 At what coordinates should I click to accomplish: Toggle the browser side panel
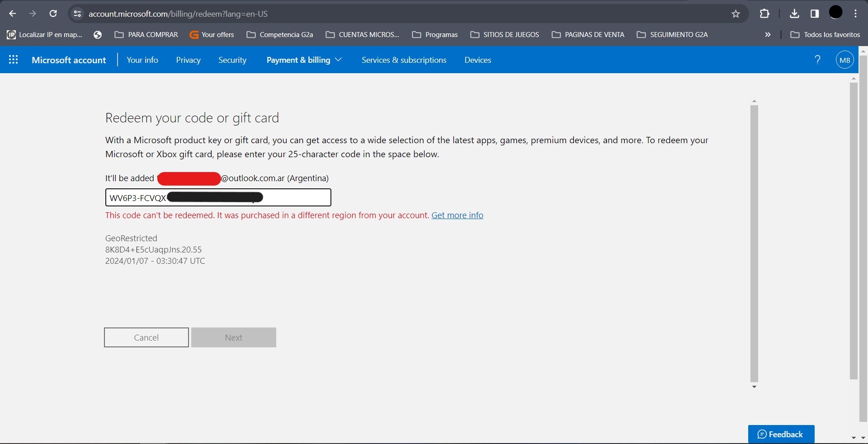(815, 14)
